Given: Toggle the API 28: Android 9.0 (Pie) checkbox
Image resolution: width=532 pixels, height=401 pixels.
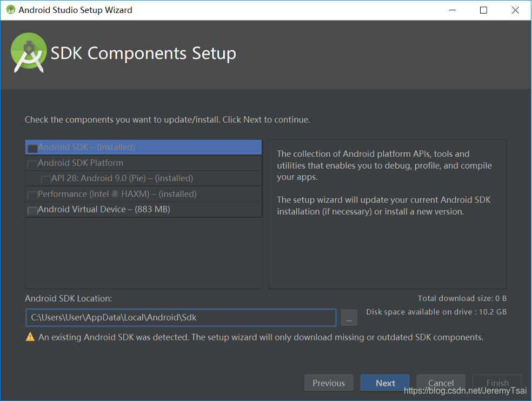Looking at the screenshot, I should 46,180.
